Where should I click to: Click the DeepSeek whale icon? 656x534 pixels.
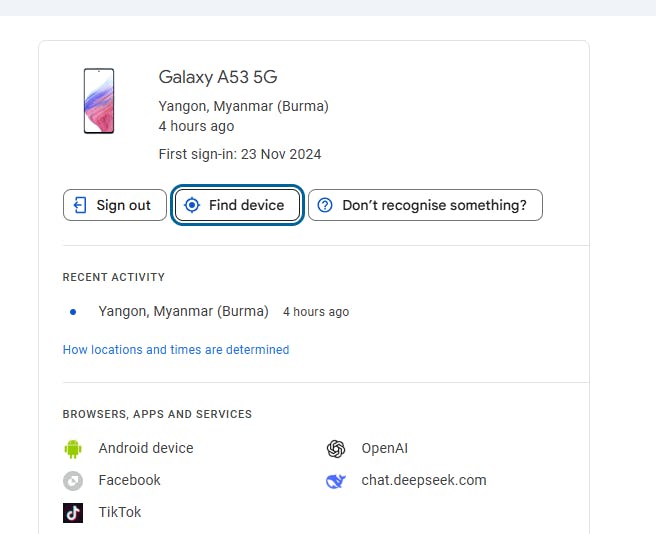coord(336,480)
